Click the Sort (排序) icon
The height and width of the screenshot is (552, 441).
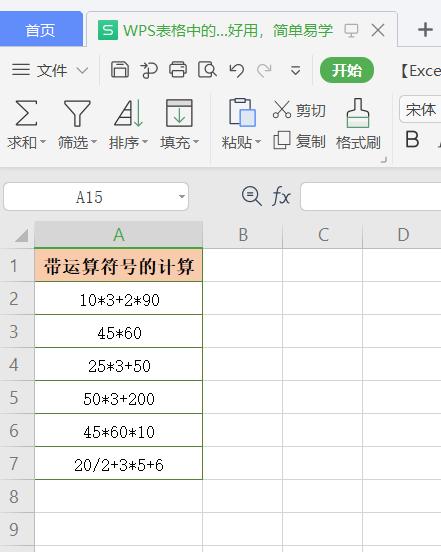click(128, 113)
